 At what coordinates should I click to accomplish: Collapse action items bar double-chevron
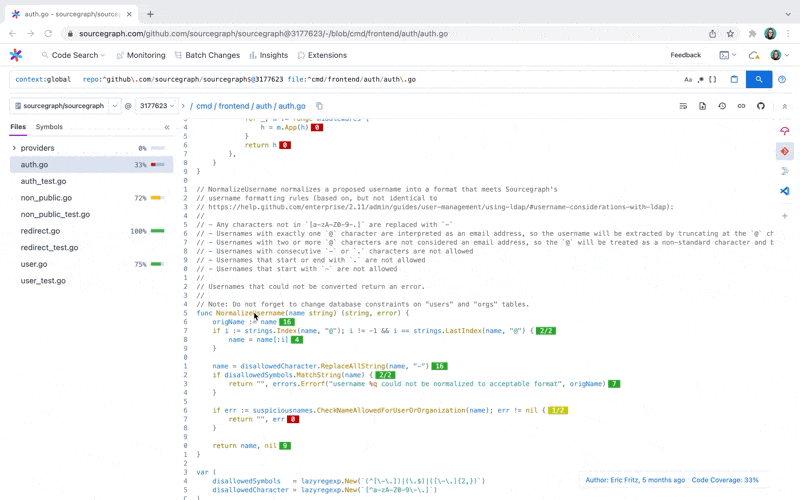tap(785, 107)
